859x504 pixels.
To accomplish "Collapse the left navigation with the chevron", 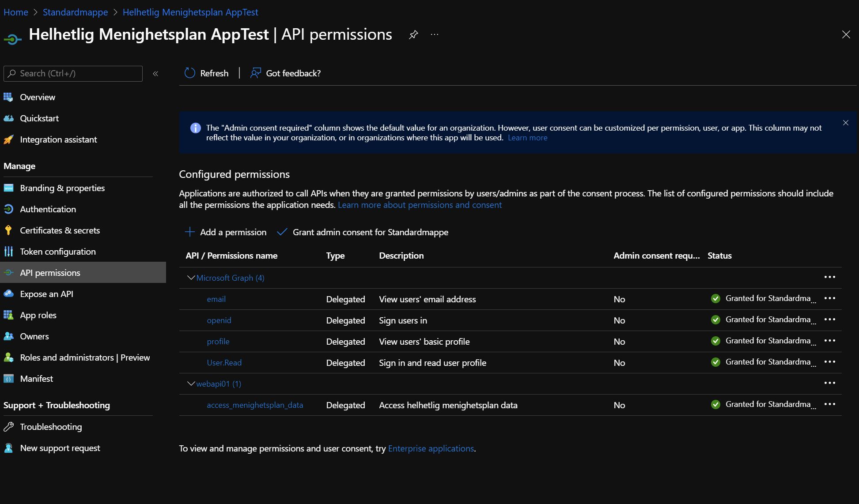I will (x=155, y=74).
